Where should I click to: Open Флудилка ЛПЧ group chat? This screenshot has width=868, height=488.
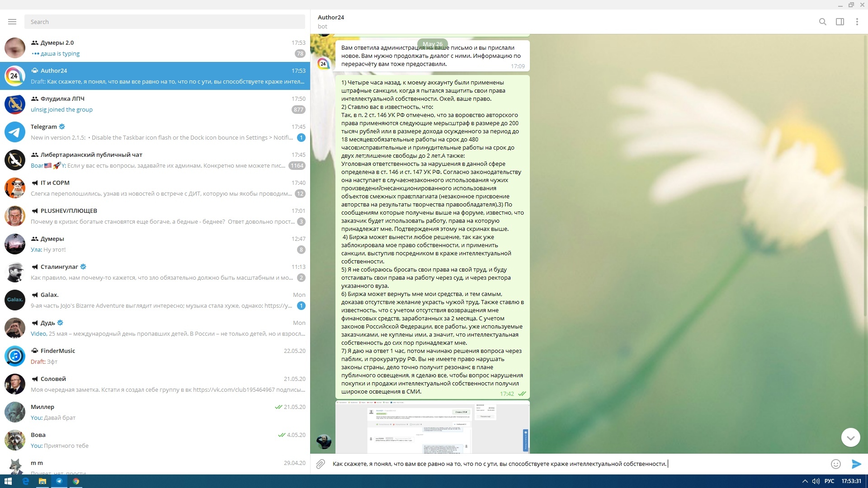[155, 104]
